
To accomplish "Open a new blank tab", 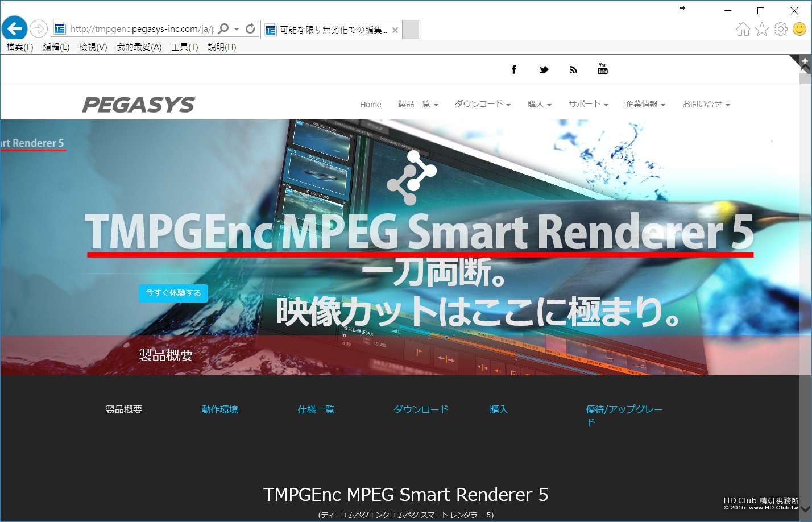I will (411, 30).
